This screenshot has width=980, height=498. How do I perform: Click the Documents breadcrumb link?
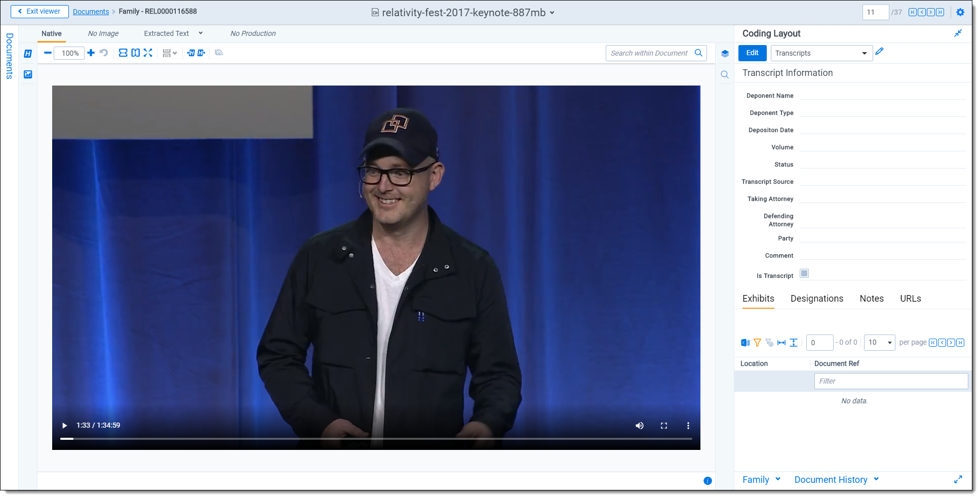click(91, 12)
